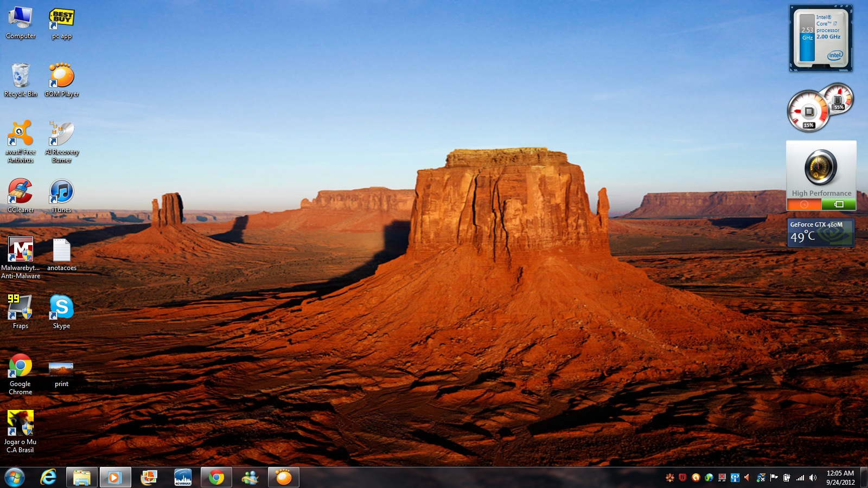Switch to orange high performance power mode
Screen dimensions: 868x488
(804, 204)
